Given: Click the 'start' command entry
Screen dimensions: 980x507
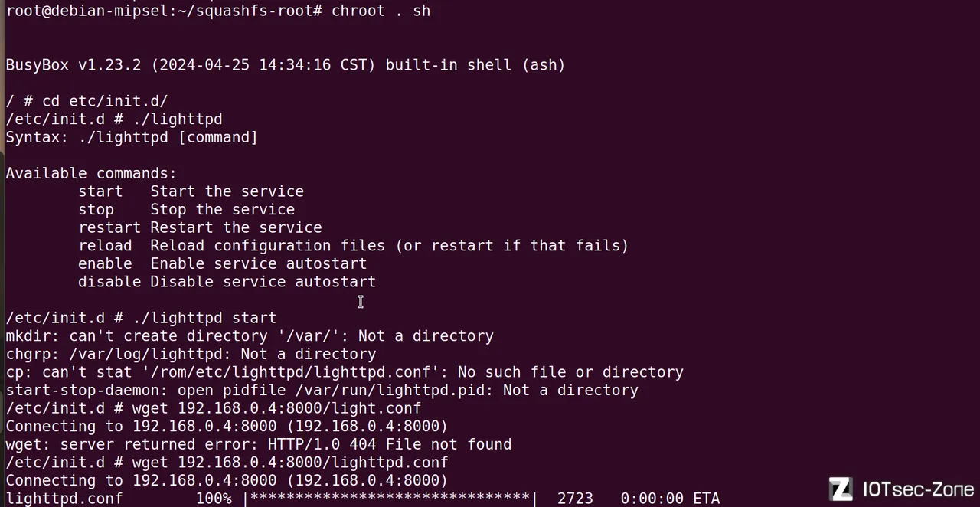Looking at the screenshot, I should pos(100,191).
